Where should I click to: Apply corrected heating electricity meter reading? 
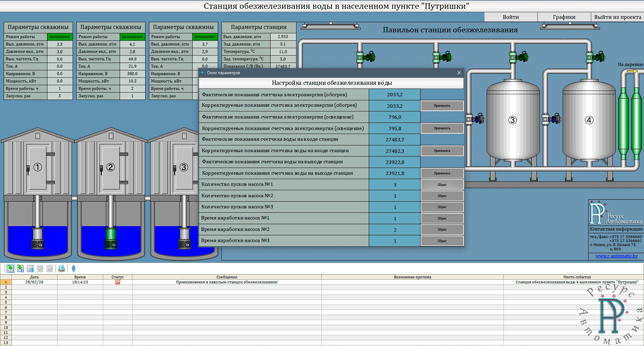tap(442, 106)
